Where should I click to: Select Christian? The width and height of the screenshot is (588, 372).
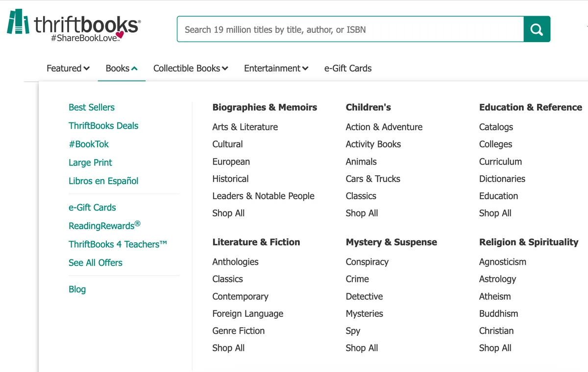pos(496,331)
